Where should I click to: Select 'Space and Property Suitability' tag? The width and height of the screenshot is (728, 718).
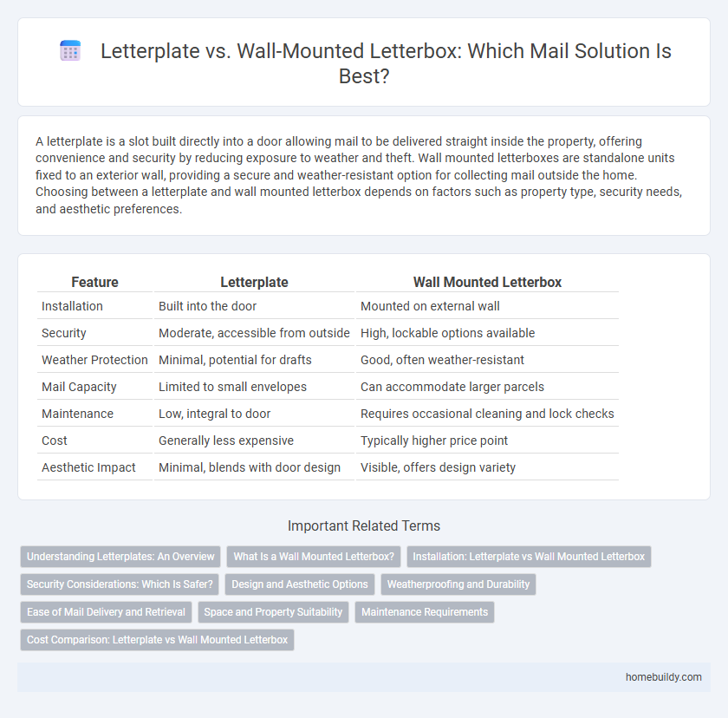pyautogui.click(x=273, y=612)
